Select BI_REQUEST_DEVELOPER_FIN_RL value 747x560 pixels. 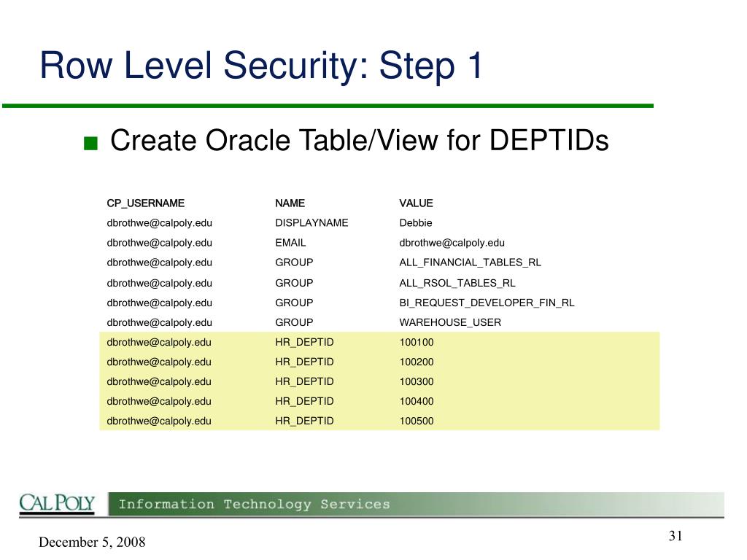487,303
